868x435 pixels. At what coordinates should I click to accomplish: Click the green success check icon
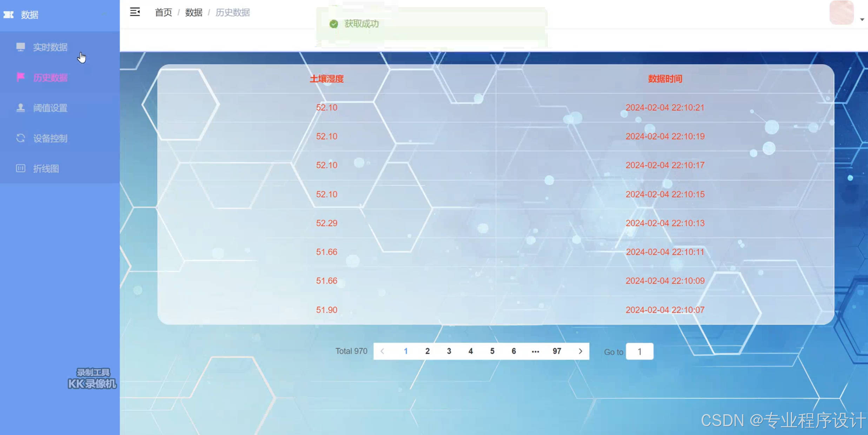333,24
